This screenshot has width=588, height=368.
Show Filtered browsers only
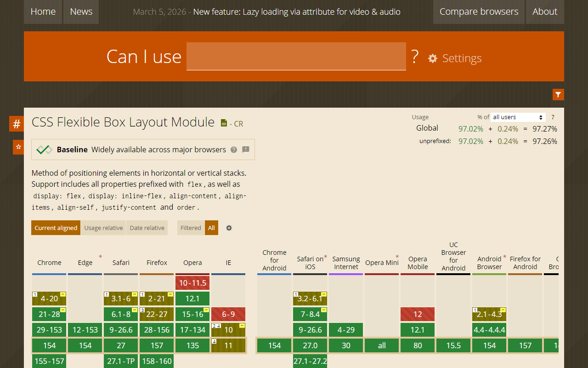pyautogui.click(x=191, y=228)
